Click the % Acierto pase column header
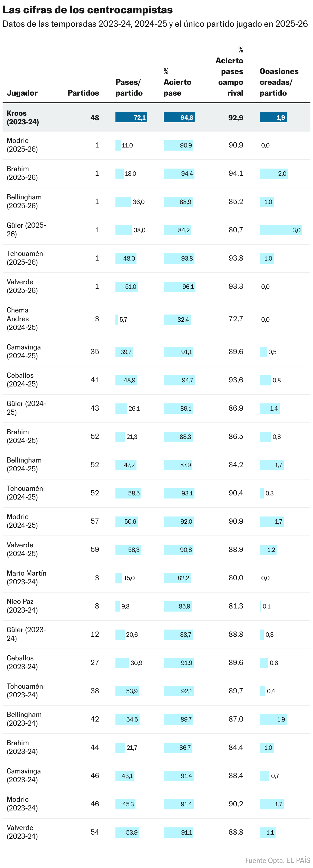The height and width of the screenshot is (868, 313). [x=177, y=82]
